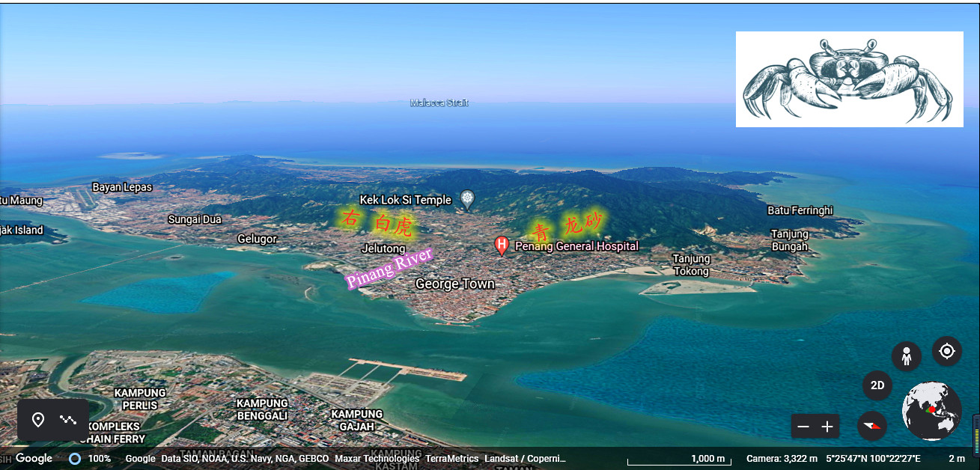This screenshot has height=470, width=980.
Task: Click the Batu Ferringhi place label
Action: (x=800, y=211)
